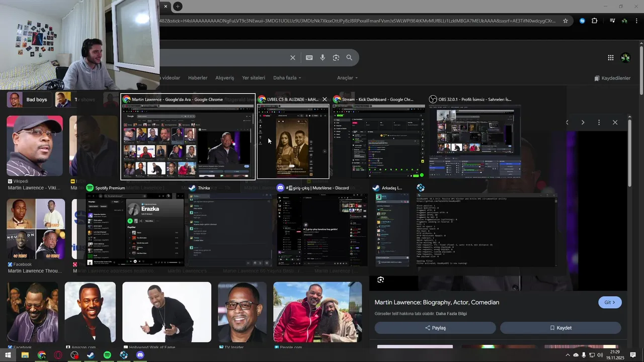Open the Google apps grid
The height and width of the screenshot is (362, 644).
click(x=610, y=58)
